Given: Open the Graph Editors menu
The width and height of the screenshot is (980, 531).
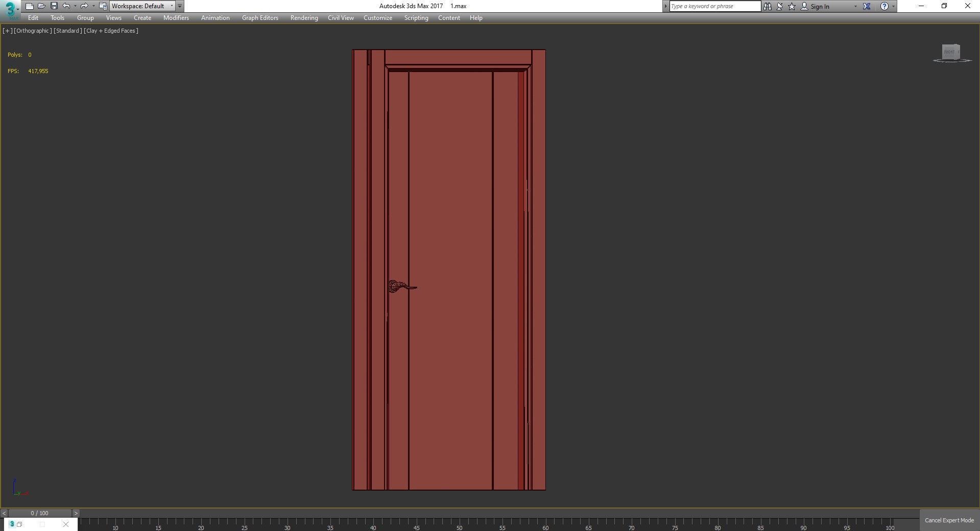Looking at the screenshot, I should coord(260,18).
